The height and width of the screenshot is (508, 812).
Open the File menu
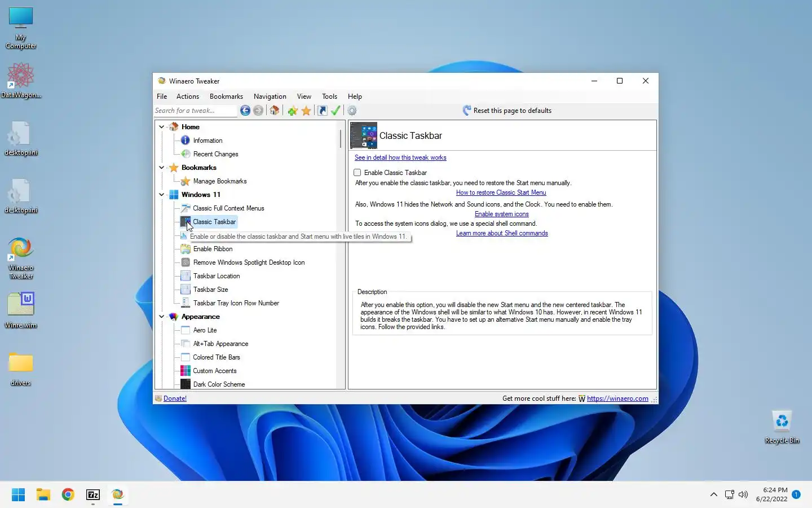[162, 97]
